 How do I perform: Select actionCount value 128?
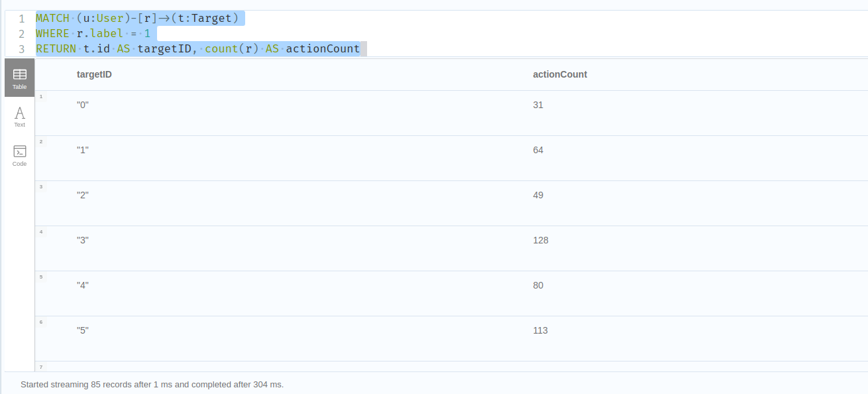541,240
